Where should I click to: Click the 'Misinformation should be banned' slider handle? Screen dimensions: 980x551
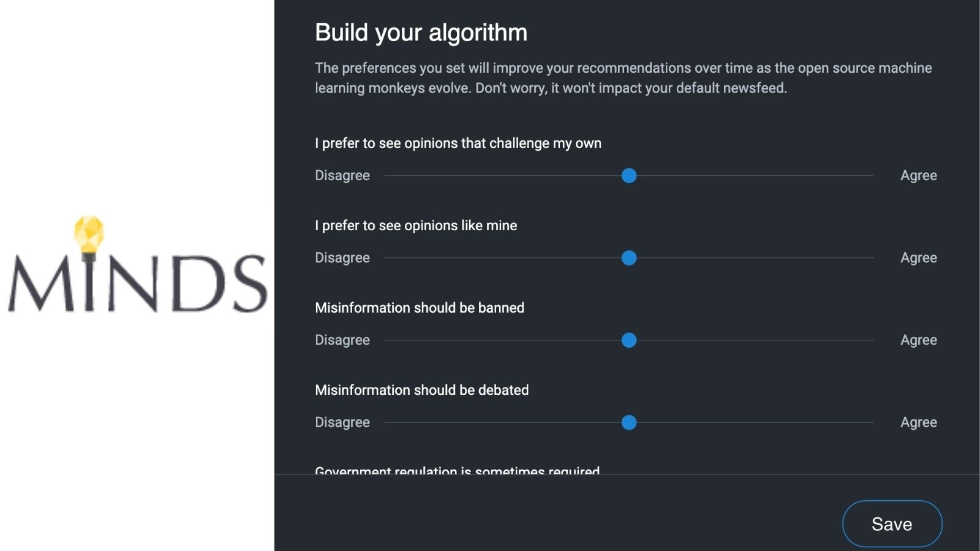[x=629, y=340]
